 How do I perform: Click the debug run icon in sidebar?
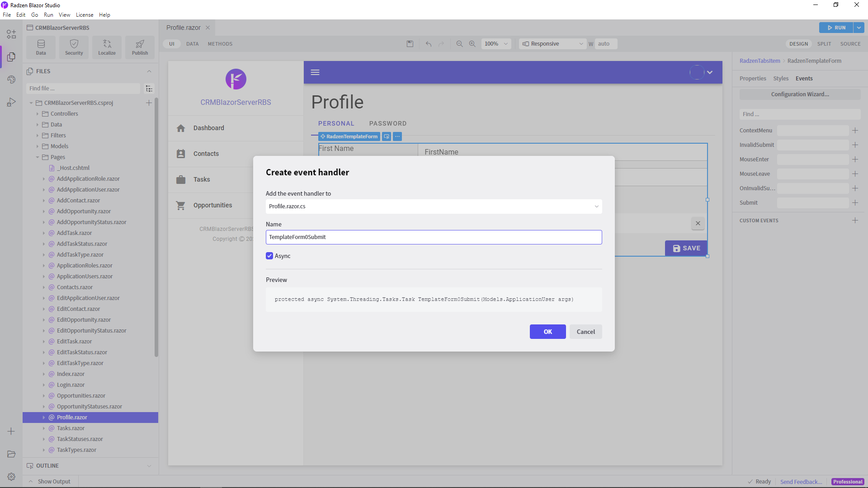pyautogui.click(x=11, y=102)
